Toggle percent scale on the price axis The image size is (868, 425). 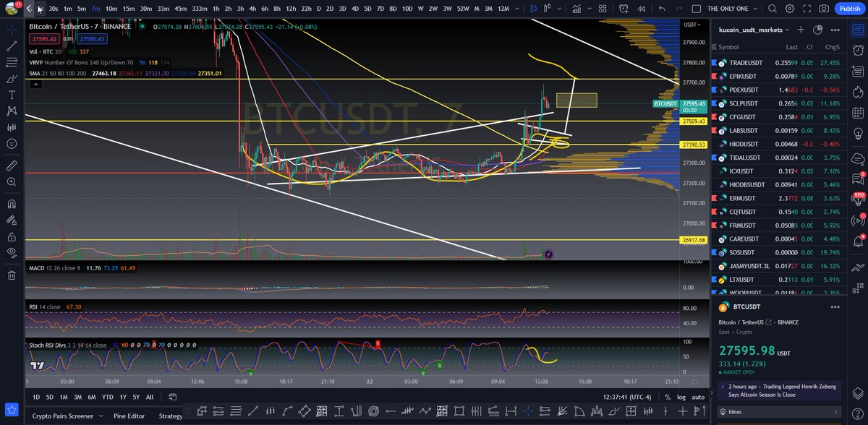coord(668,397)
